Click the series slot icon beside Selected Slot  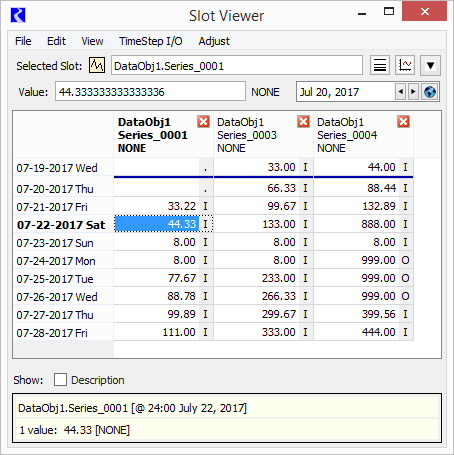(97, 65)
